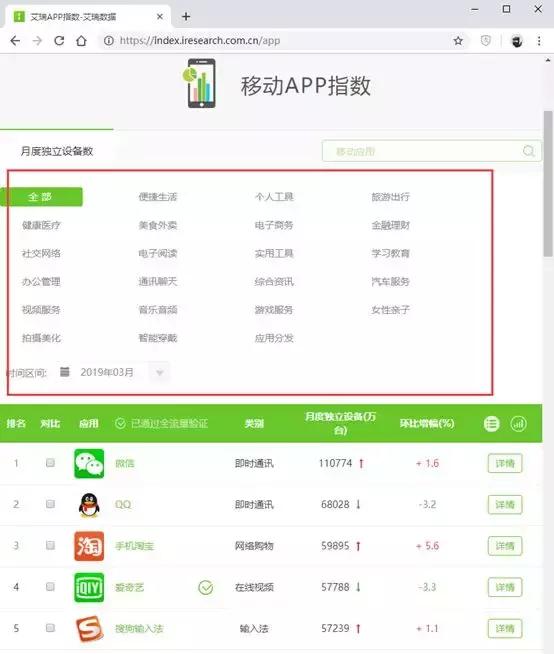Open 详情 details for 微信
Image resolution: width=554 pixels, height=654 pixels.
click(x=505, y=463)
